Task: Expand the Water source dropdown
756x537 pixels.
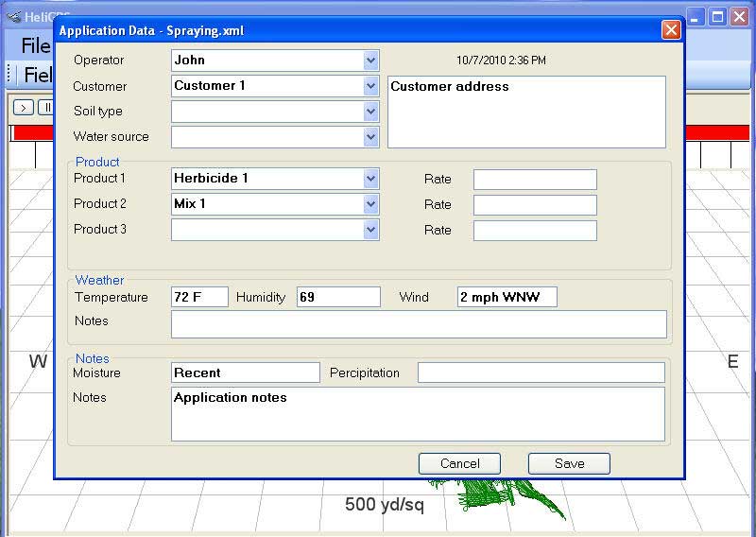Action: pyautogui.click(x=370, y=137)
